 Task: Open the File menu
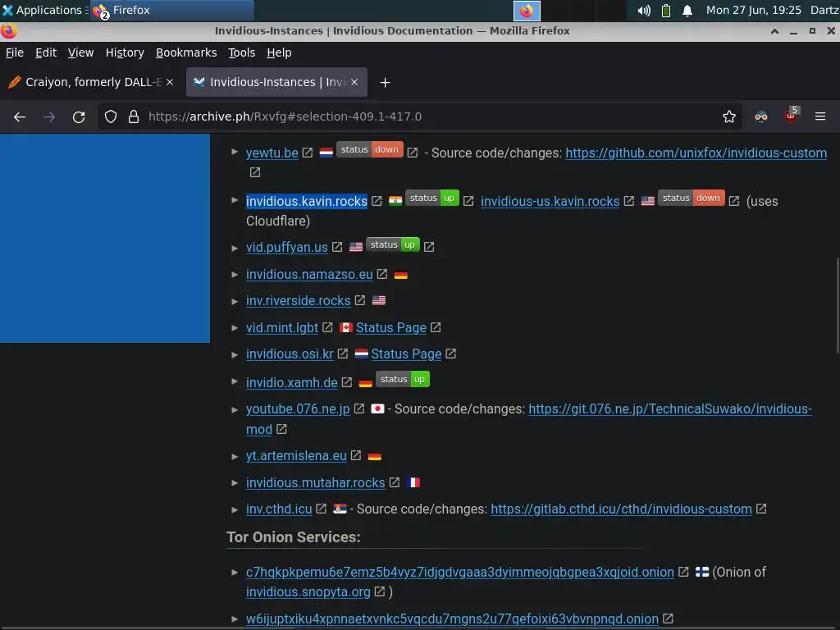(15, 52)
